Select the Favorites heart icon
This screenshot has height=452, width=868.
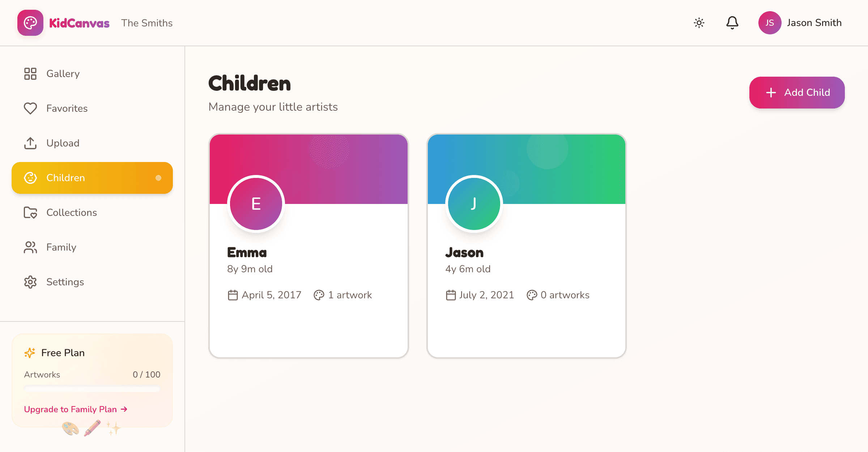(x=30, y=108)
